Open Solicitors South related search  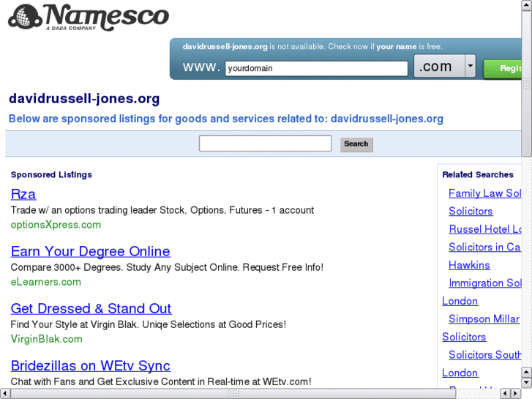[x=485, y=355]
